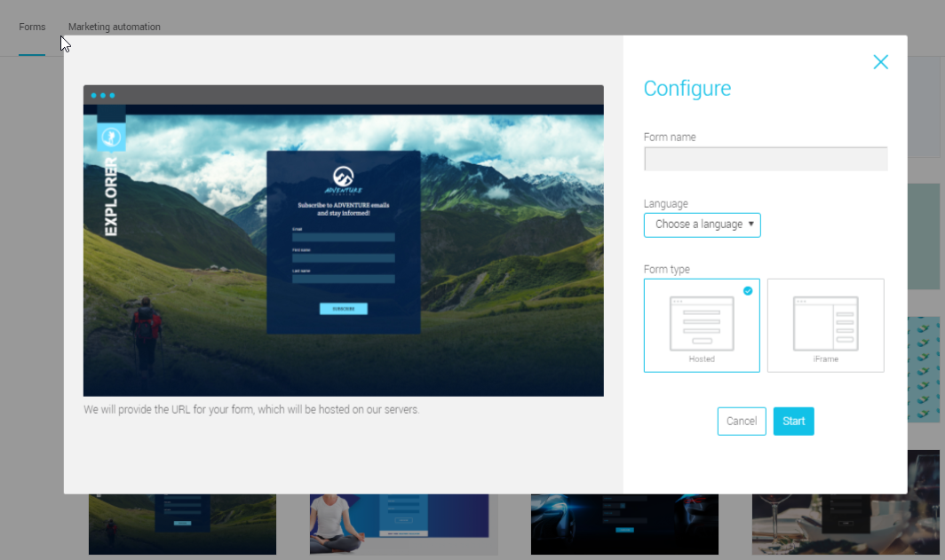The height and width of the screenshot is (560, 945).
Task: Click the Email field in the form preview
Action: click(343, 237)
